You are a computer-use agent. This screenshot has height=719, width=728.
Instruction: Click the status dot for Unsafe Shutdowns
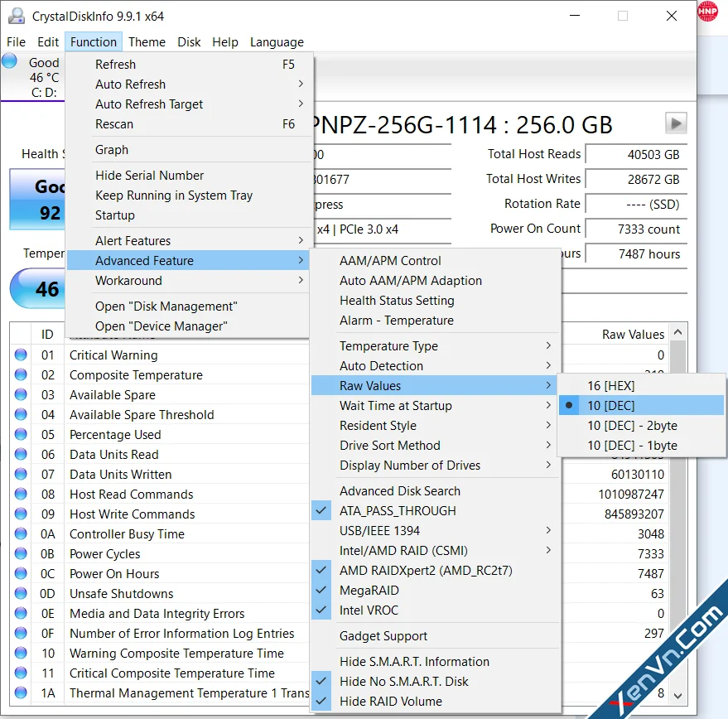coord(21,594)
